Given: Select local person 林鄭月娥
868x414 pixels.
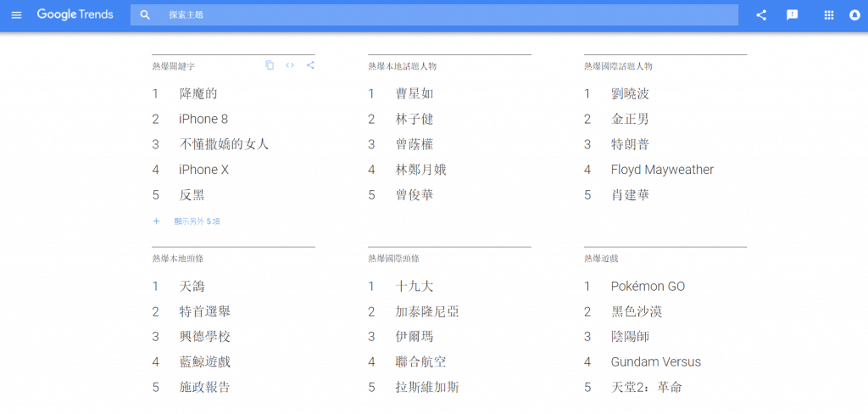Looking at the screenshot, I should point(420,170).
